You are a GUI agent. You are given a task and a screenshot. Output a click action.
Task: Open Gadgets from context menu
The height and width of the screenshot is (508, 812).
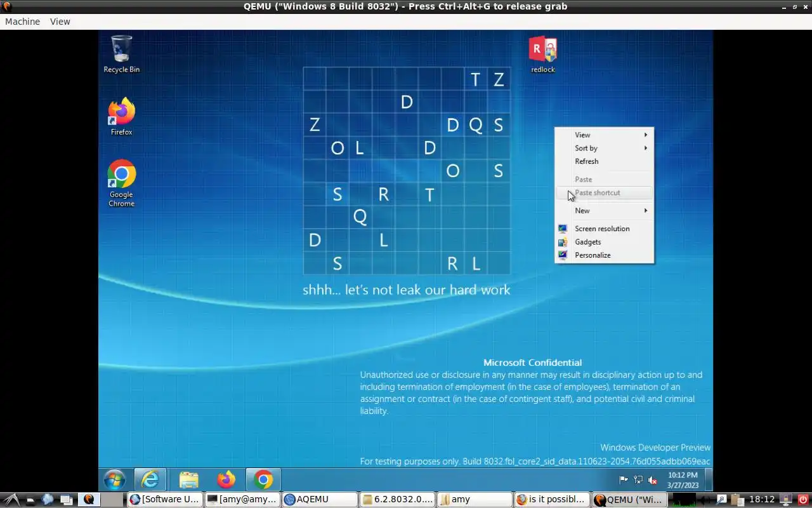pyautogui.click(x=604, y=242)
